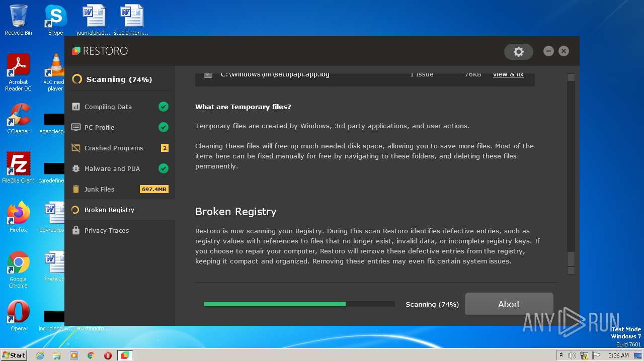Click View & fix link for setupapi.app.log

coord(508,75)
